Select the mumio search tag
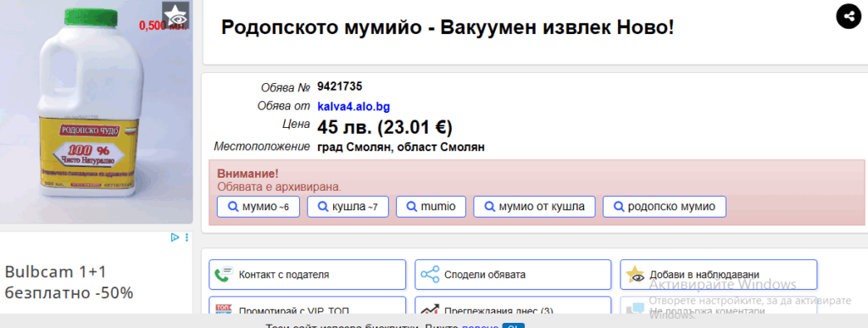This screenshot has width=868, height=328. [431, 207]
